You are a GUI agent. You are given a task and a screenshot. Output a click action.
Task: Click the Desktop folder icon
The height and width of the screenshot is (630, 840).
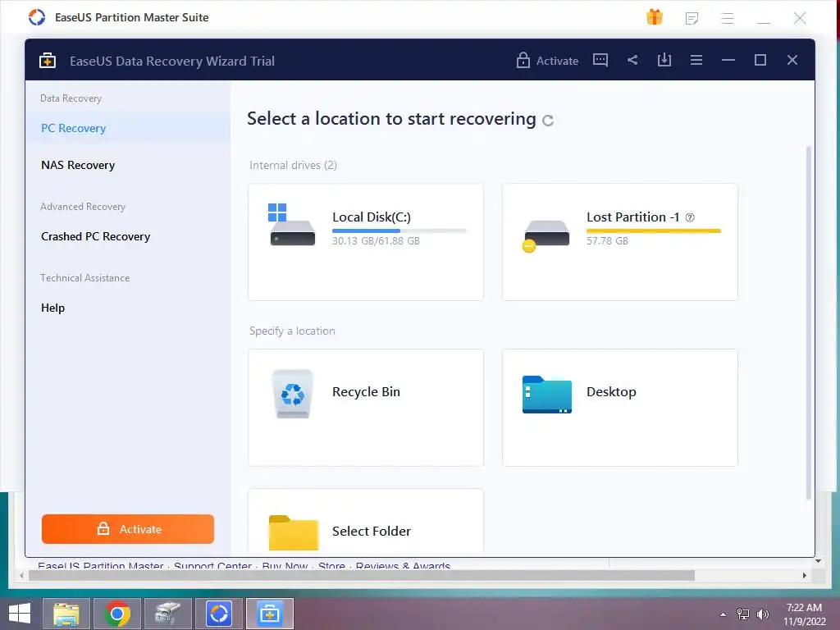coord(546,395)
